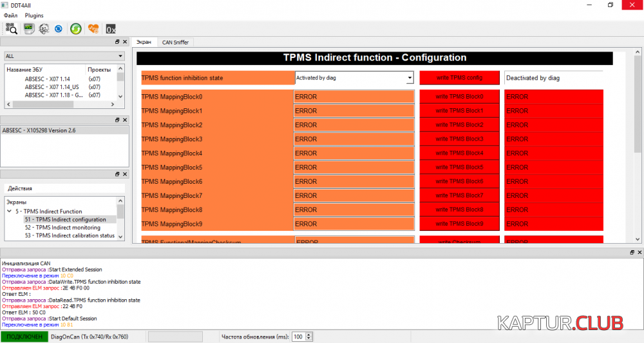Open the TPMS function inhibition state dropdown

pyautogui.click(x=354, y=78)
